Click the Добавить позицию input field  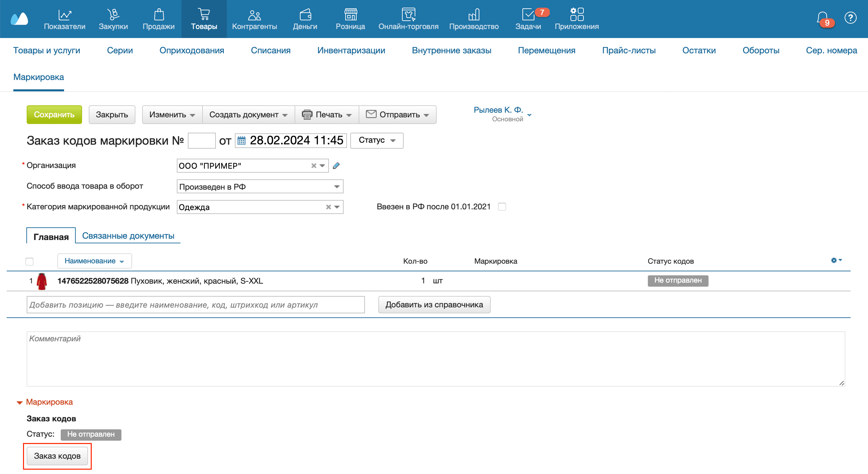(x=195, y=305)
